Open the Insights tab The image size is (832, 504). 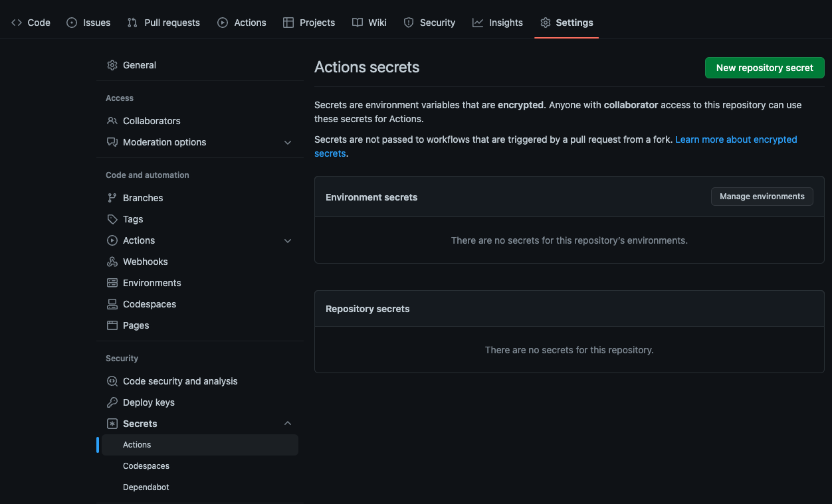[498, 23]
